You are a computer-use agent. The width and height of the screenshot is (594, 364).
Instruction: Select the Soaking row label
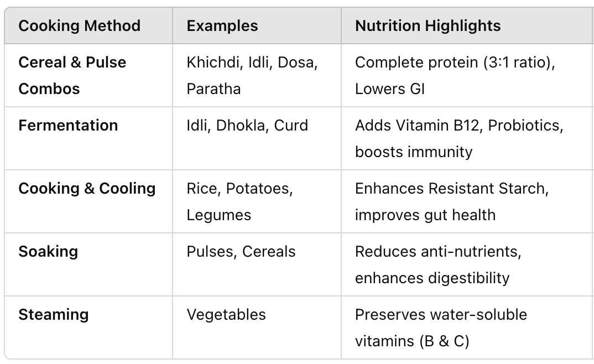coord(49,252)
